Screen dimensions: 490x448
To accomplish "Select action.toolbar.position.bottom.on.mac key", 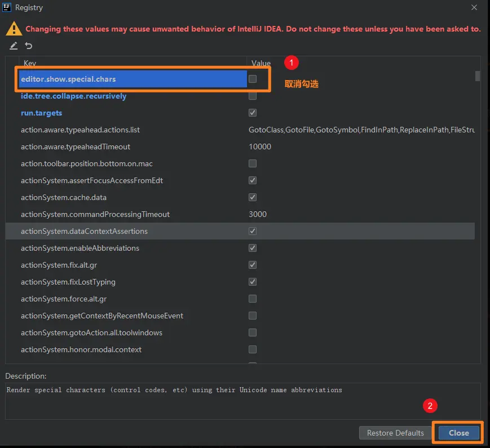I will (87, 163).
